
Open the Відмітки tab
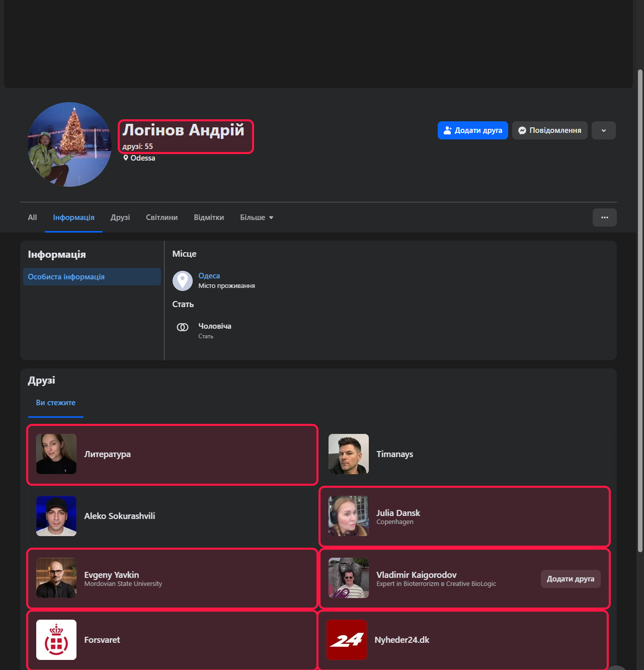[209, 217]
